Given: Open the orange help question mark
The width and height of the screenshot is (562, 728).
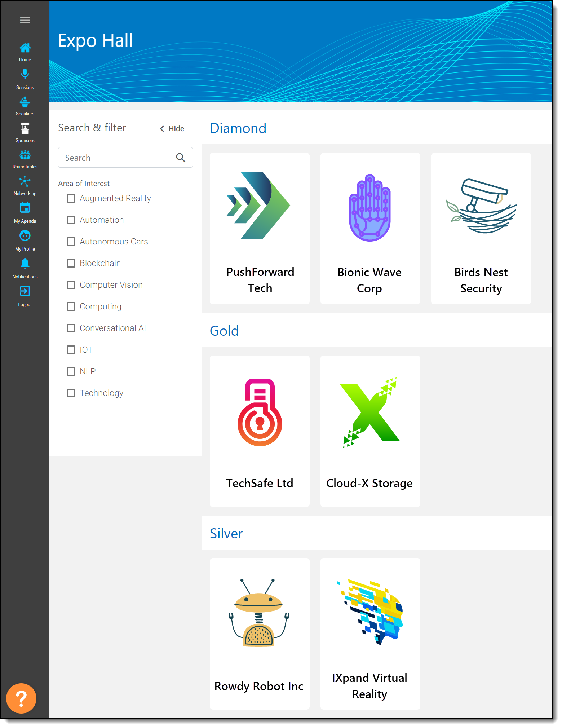Looking at the screenshot, I should (x=21, y=698).
